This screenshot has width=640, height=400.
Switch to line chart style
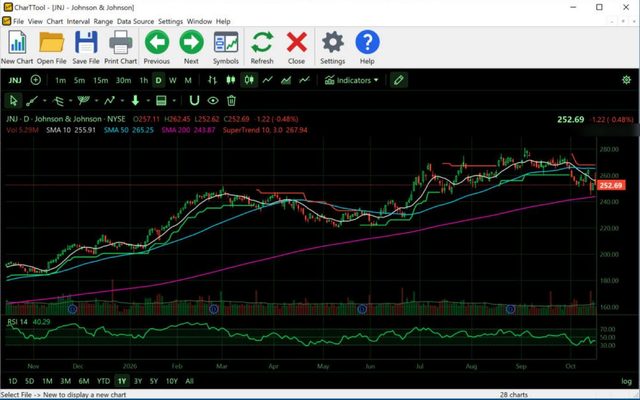pyautogui.click(x=267, y=80)
